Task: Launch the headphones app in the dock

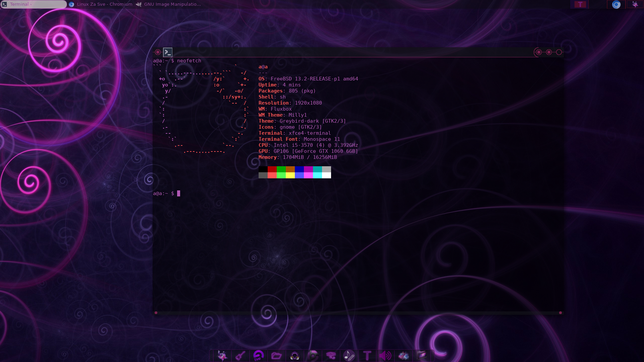Action: click(x=295, y=355)
